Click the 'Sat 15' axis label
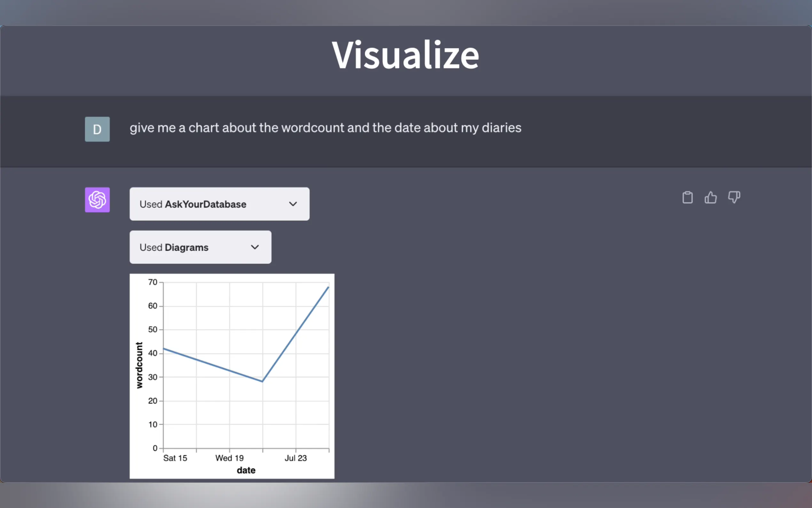 pyautogui.click(x=175, y=458)
